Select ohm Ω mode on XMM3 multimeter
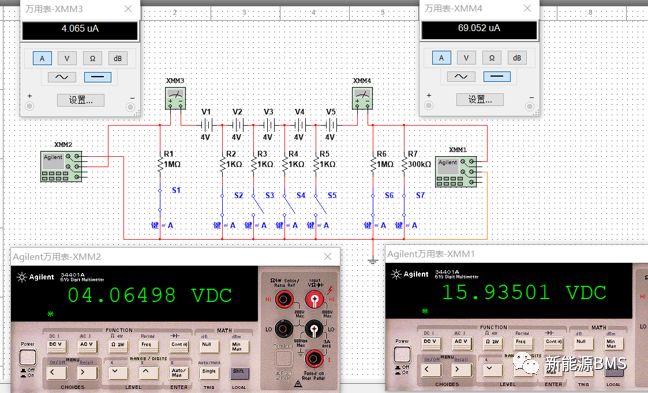This screenshot has width=648, height=393. (93, 58)
